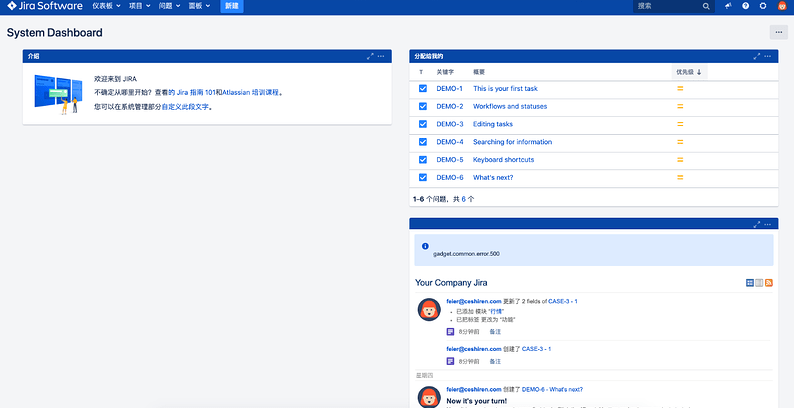794x408 pixels.
Task: Open the 问题 menu in navigation bar
Action: click(x=172, y=6)
